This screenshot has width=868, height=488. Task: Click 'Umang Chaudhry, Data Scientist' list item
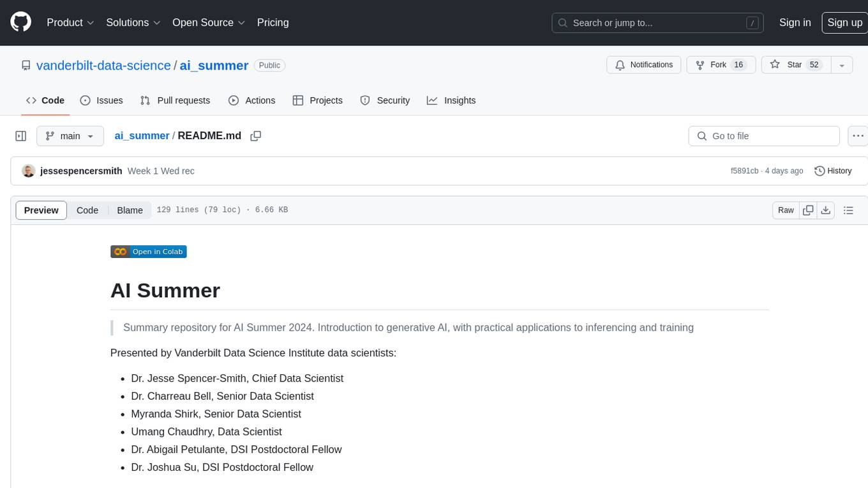(x=207, y=432)
